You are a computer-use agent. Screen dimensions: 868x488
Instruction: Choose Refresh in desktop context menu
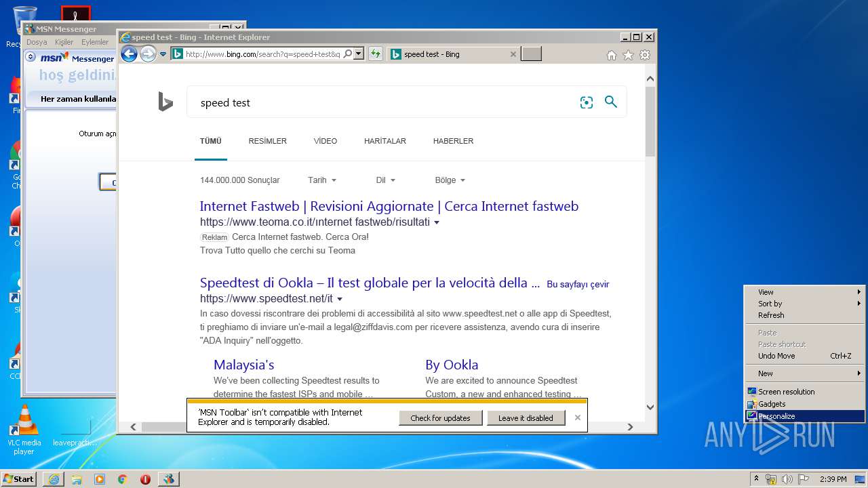[x=805, y=315]
